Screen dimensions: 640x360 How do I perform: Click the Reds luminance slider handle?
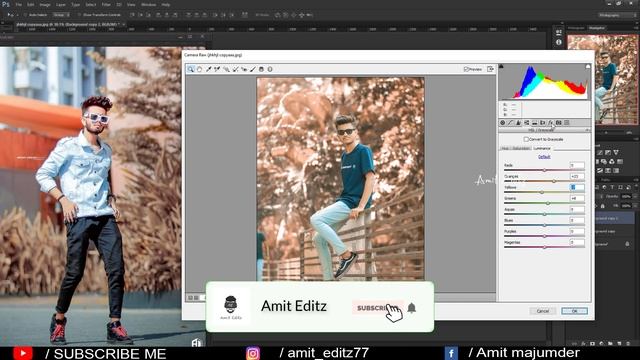click(x=544, y=170)
